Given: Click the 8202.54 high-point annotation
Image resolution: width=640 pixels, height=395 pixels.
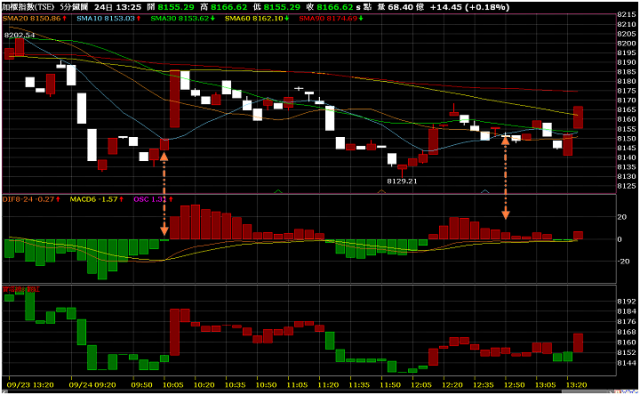Looking at the screenshot, I should [x=20, y=36].
